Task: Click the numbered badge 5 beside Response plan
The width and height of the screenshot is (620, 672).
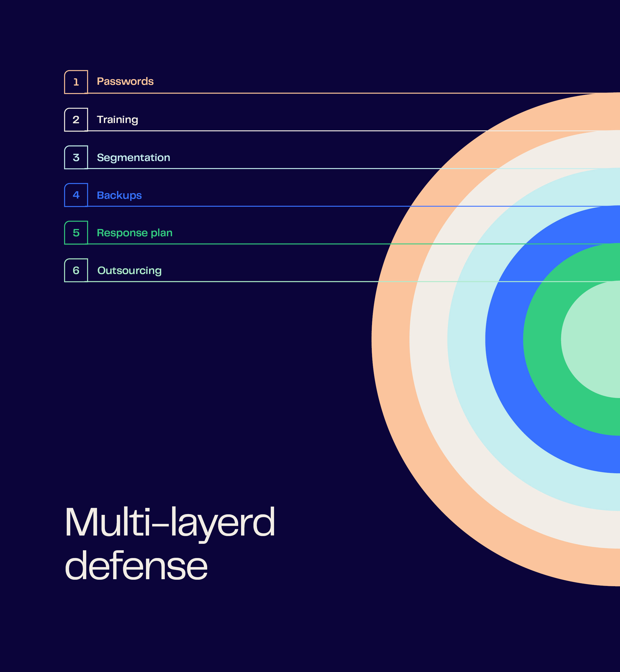Action: coord(76,233)
